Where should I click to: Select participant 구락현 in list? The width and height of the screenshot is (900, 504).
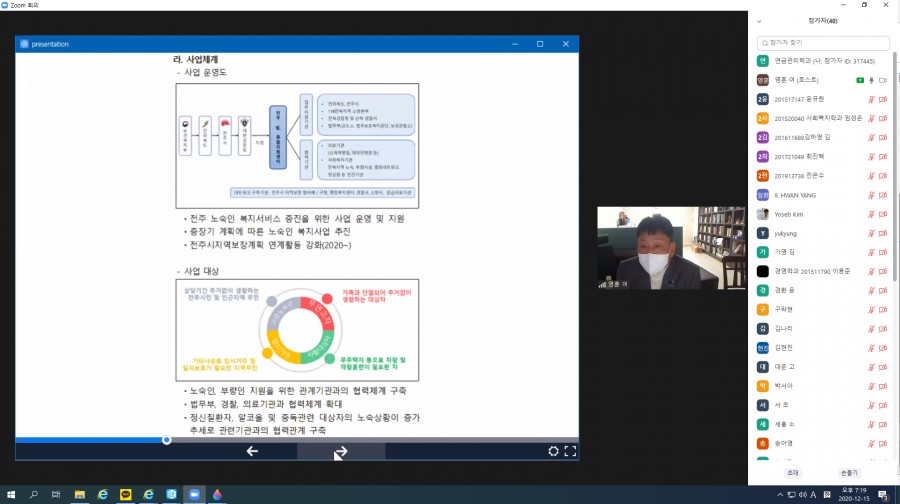(x=823, y=309)
